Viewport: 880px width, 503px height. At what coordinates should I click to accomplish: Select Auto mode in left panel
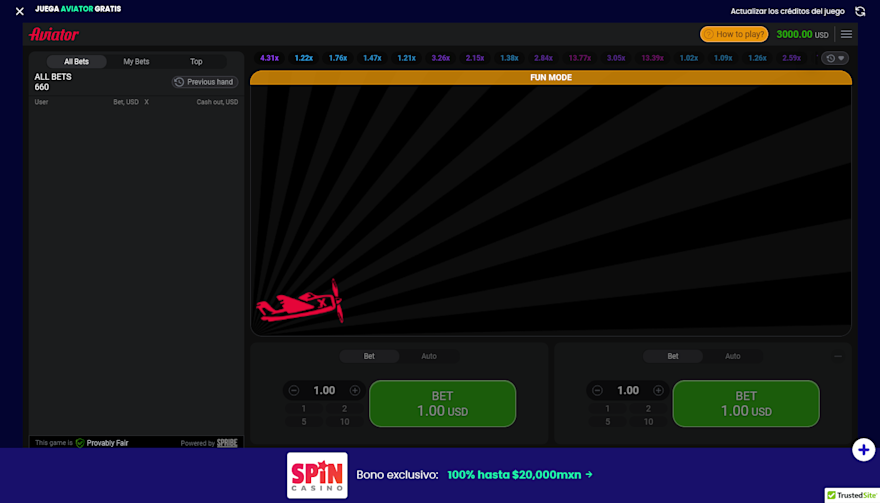(x=429, y=356)
